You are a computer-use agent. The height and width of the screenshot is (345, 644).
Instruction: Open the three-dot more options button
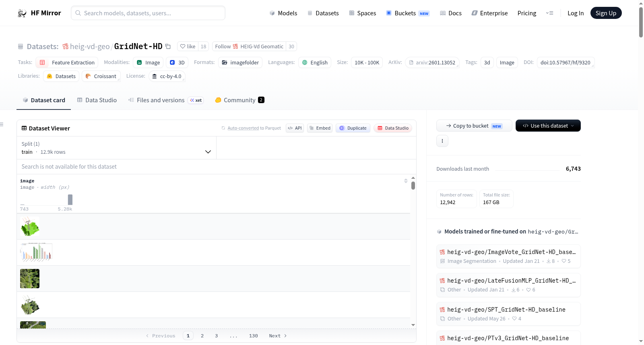click(x=442, y=141)
